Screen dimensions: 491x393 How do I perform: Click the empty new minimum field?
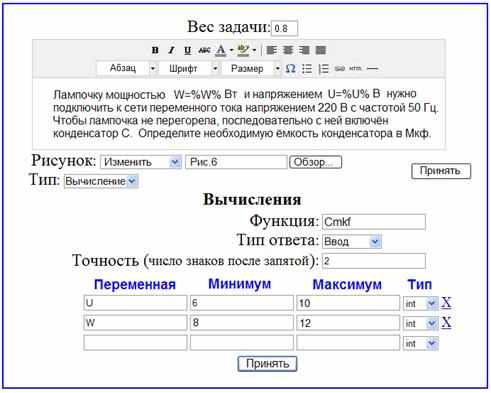[x=242, y=343]
